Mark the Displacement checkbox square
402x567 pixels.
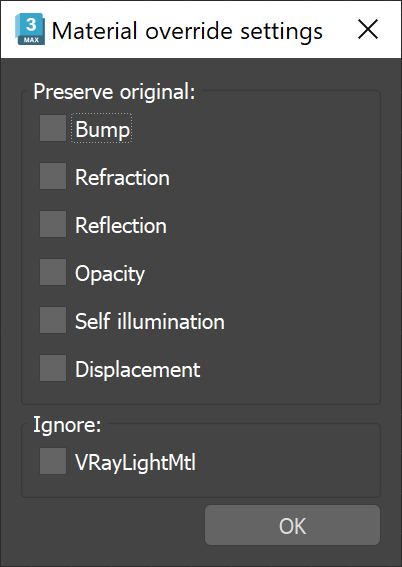pyautogui.click(x=53, y=368)
